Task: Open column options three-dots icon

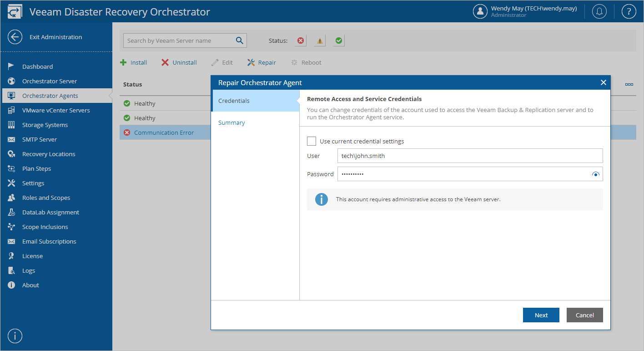Action: tap(629, 84)
